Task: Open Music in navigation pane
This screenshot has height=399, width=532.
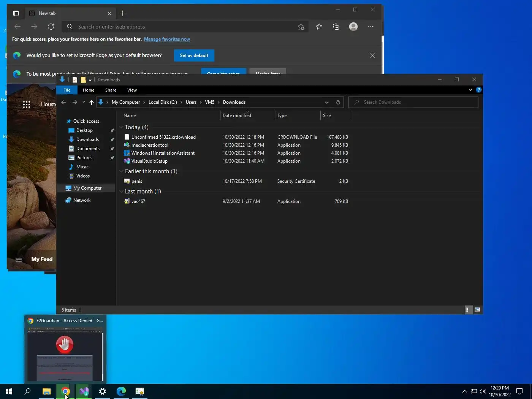Action: pos(82,167)
